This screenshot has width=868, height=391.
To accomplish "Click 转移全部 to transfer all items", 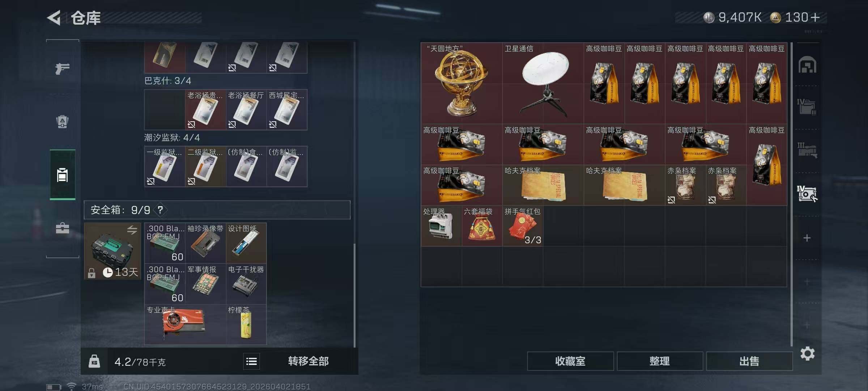I will pyautogui.click(x=308, y=361).
